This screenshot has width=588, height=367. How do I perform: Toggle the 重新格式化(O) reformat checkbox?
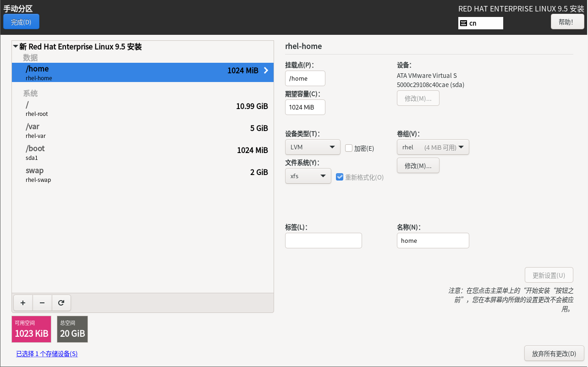click(x=340, y=177)
